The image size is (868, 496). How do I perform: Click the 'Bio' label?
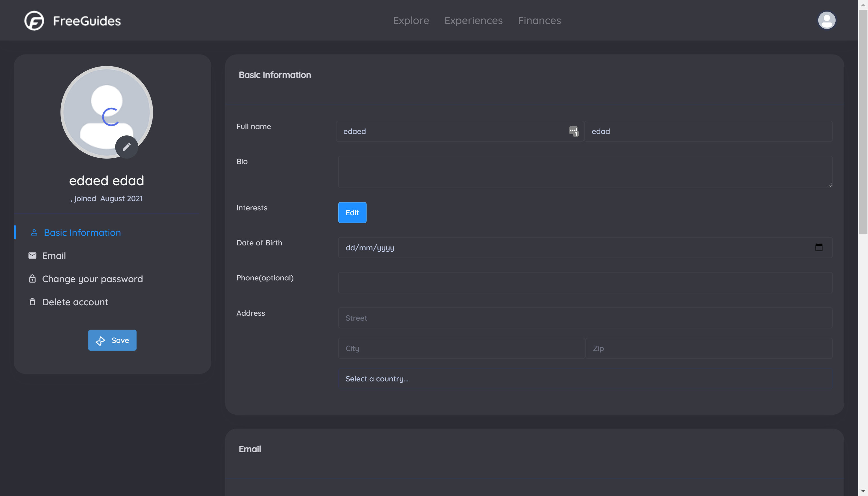pyautogui.click(x=242, y=161)
